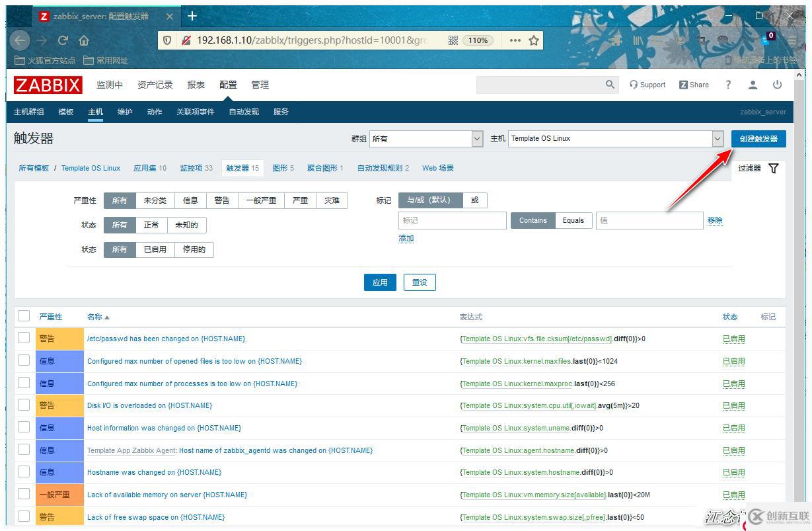Switch to the 模板 submenu
812x531 pixels.
click(66, 112)
